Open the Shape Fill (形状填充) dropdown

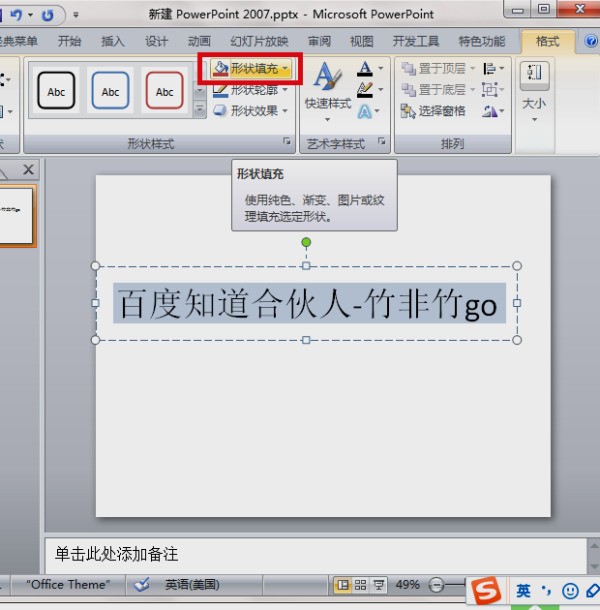(x=252, y=69)
